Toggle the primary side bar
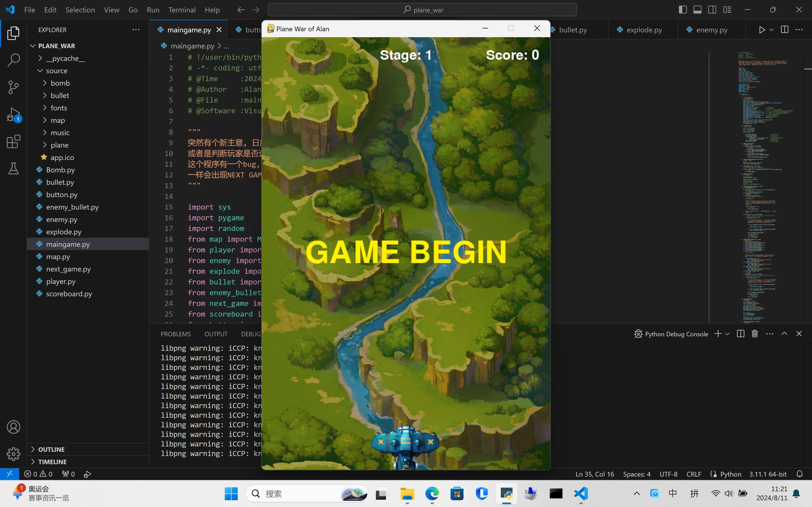 [683, 10]
